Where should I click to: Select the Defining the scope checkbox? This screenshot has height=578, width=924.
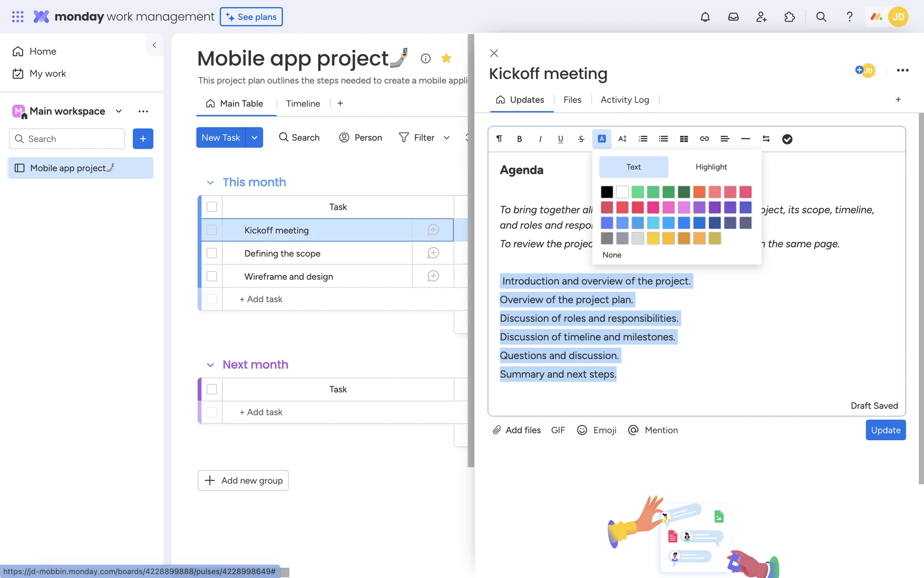coord(212,253)
